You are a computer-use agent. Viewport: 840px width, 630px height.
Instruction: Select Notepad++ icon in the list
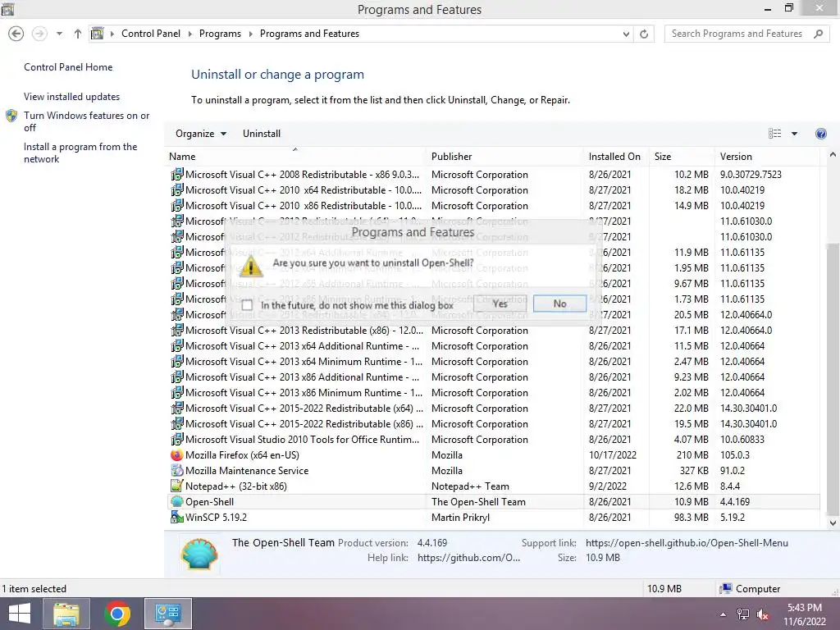coord(177,486)
